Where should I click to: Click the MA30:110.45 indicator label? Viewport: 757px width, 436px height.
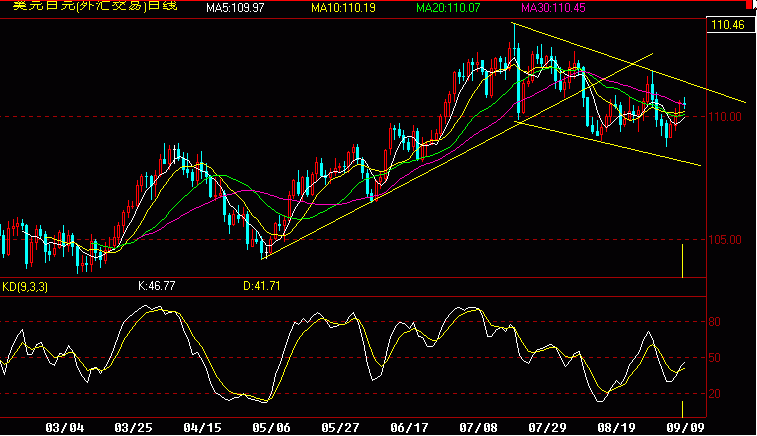click(x=553, y=8)
